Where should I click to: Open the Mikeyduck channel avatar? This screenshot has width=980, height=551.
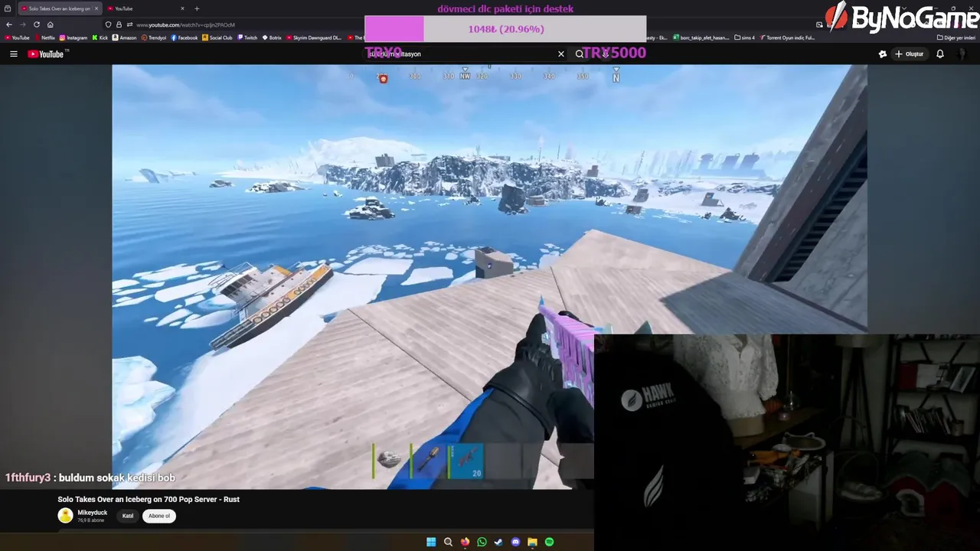[x=65, y=516]
